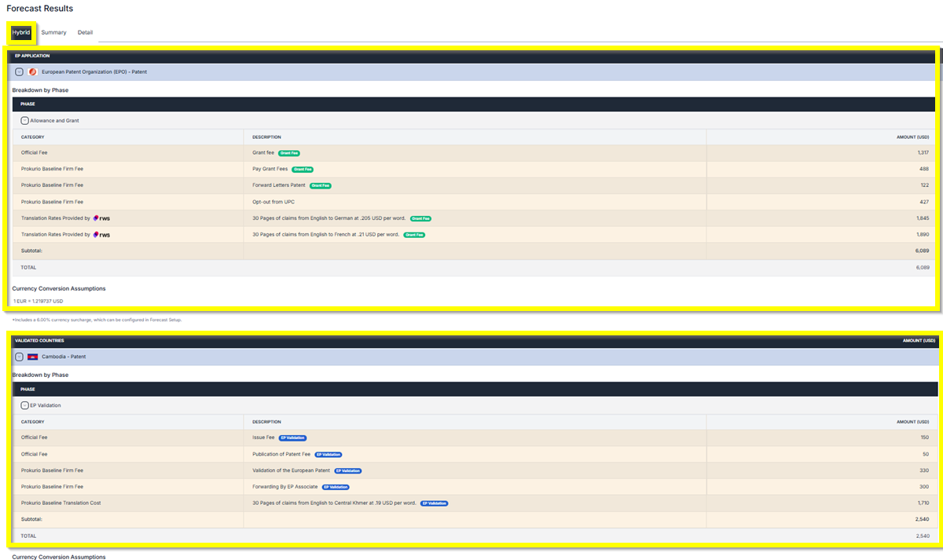
Task: Click the EP Application total amount 6,089
Action: click(x=922, y=267)
